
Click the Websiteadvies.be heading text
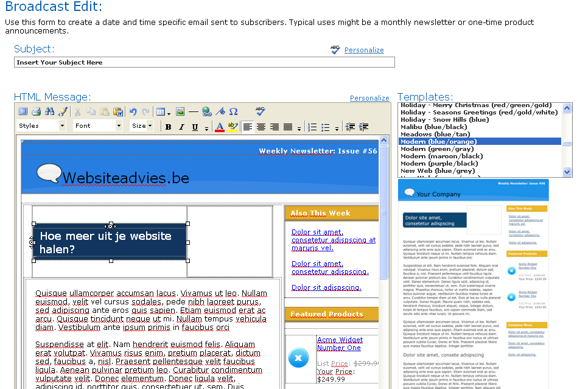[x=125, y=178]
